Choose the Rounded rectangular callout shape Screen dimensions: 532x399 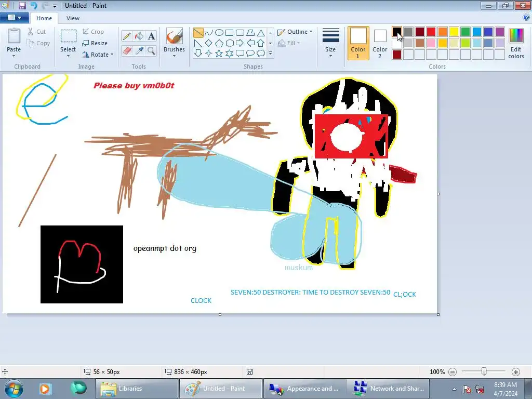click(x=240, y=54)
